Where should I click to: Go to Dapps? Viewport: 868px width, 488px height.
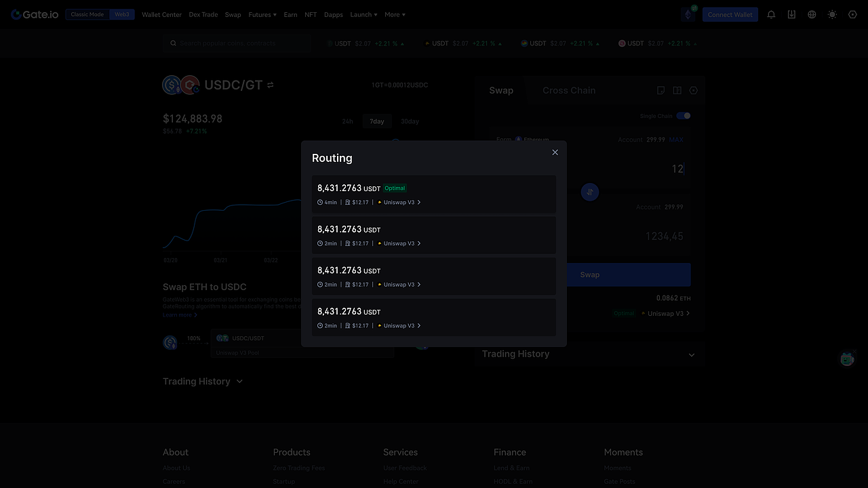[334, 14]
